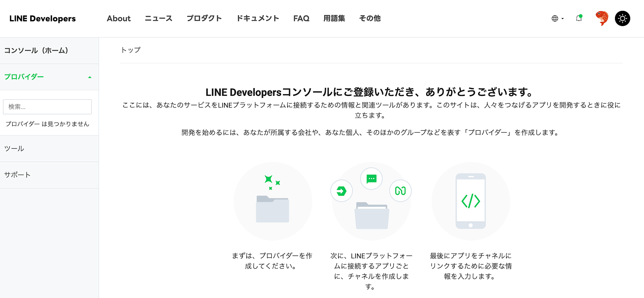This screenshot has width=644, height=298.
Task: Select ドキュメント in the top navigation
Action: point(257,18)
